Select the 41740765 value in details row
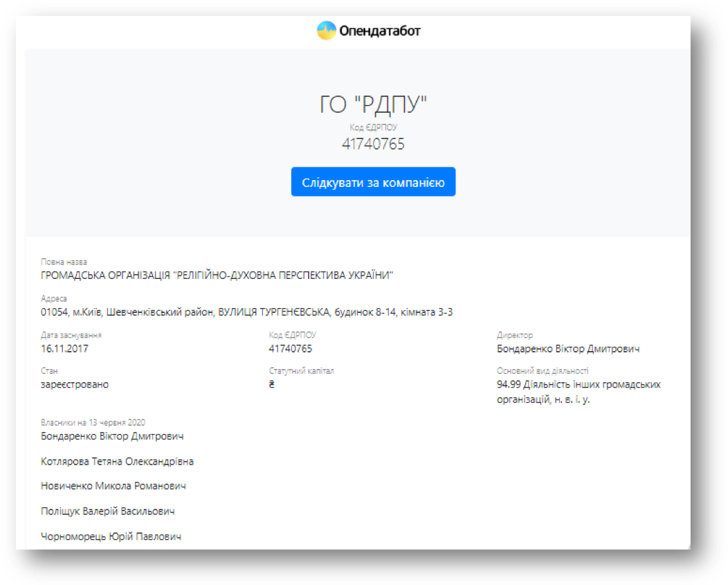This screenshot has width=728, height=585. [291, 349]
